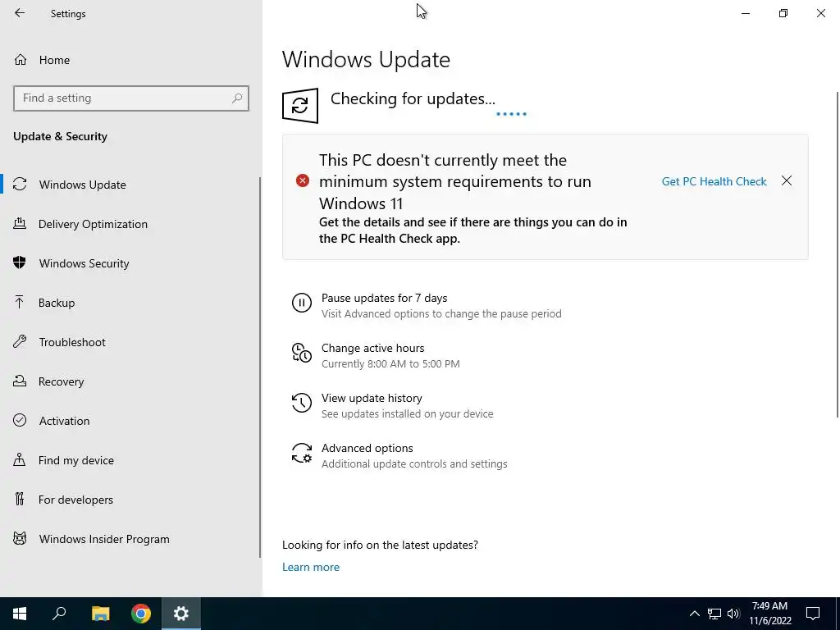Click the Get PC Health Check link

coord(714,181)
